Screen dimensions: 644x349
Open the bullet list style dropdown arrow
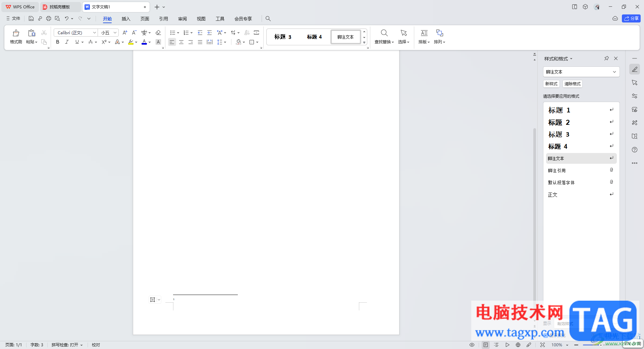178,33
